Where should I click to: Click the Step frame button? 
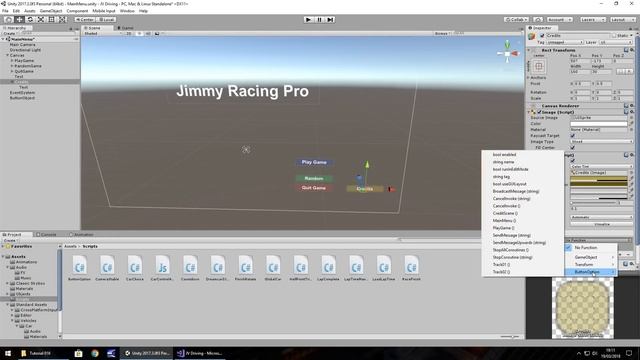[330, 19]
